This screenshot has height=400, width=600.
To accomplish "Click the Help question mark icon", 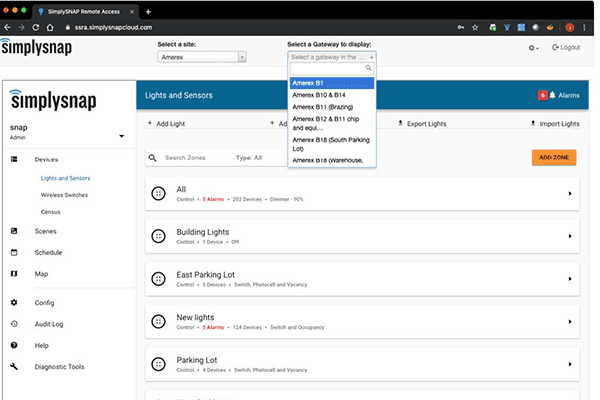I will point(14,345).
